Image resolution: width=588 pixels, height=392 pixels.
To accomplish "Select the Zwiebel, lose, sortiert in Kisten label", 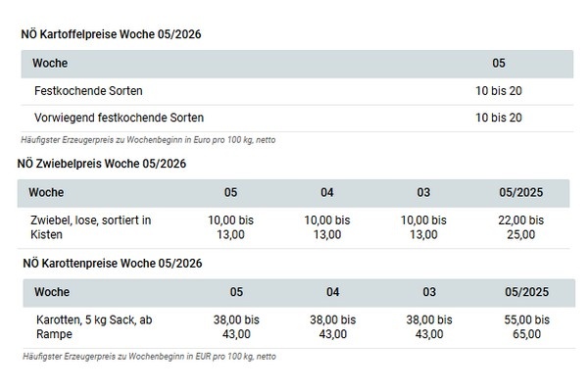I will [x=91, y=227].
